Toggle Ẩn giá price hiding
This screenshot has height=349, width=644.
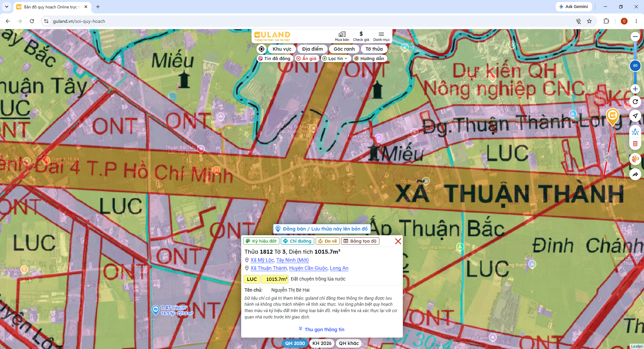306,58
